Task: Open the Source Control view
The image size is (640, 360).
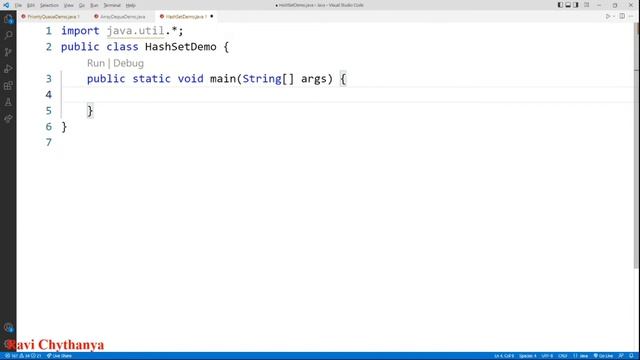Action: tap(8, 52)
